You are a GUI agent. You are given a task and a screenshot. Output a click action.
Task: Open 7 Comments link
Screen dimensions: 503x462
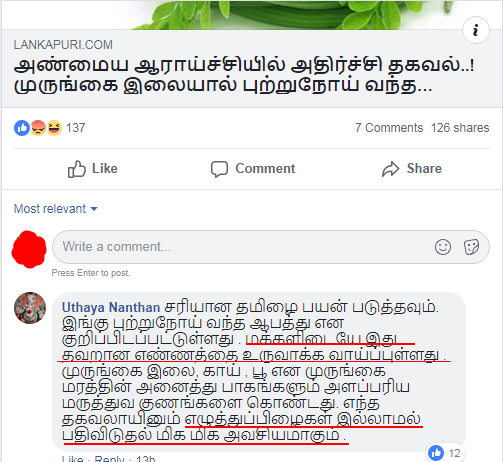pyautogui.click(x=389, y=128)
